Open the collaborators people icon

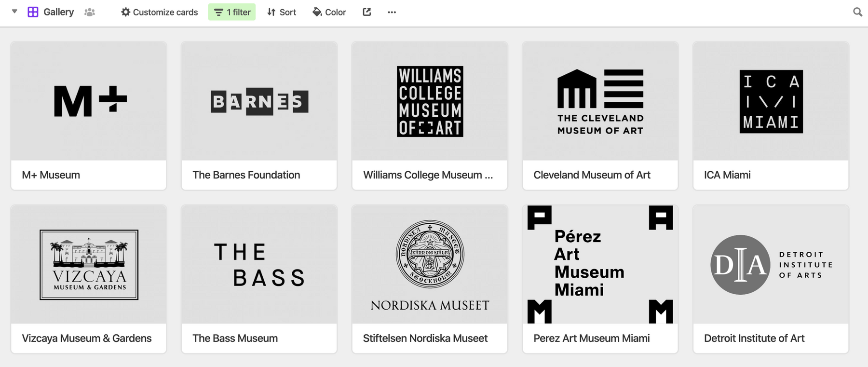click(90, 12)
